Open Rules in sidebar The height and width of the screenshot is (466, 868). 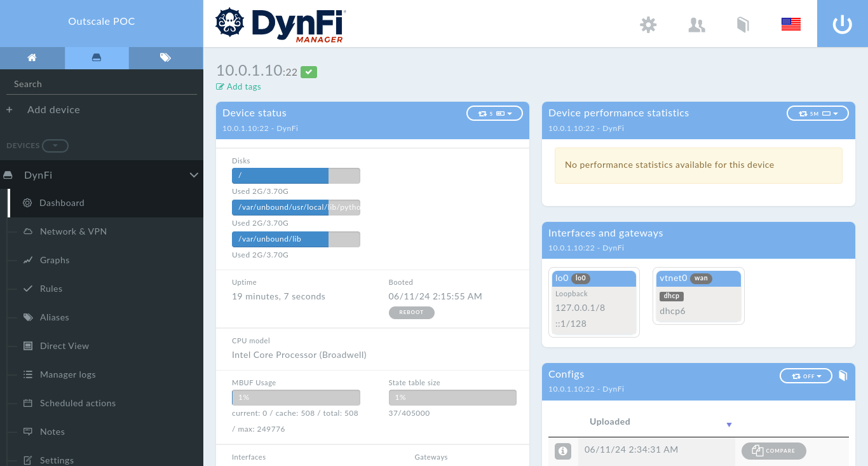pyautogui.click(x=51, y=289)
